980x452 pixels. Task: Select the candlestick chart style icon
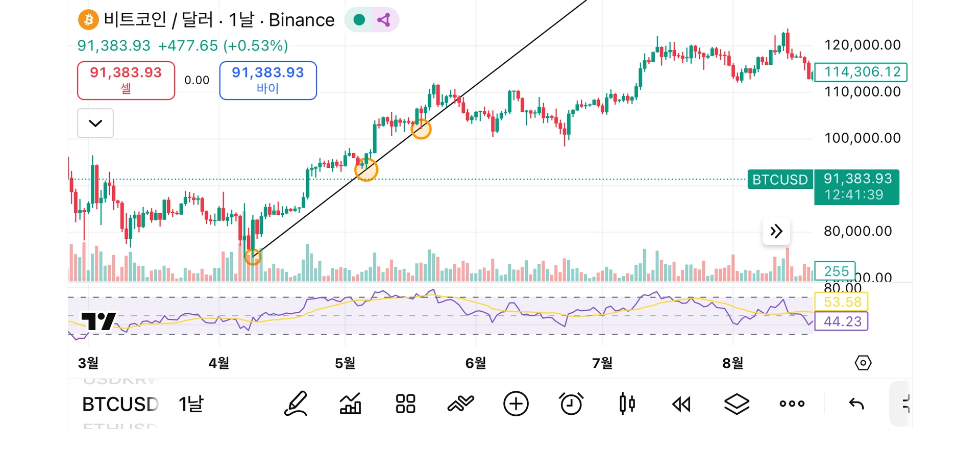click(627, 404)
